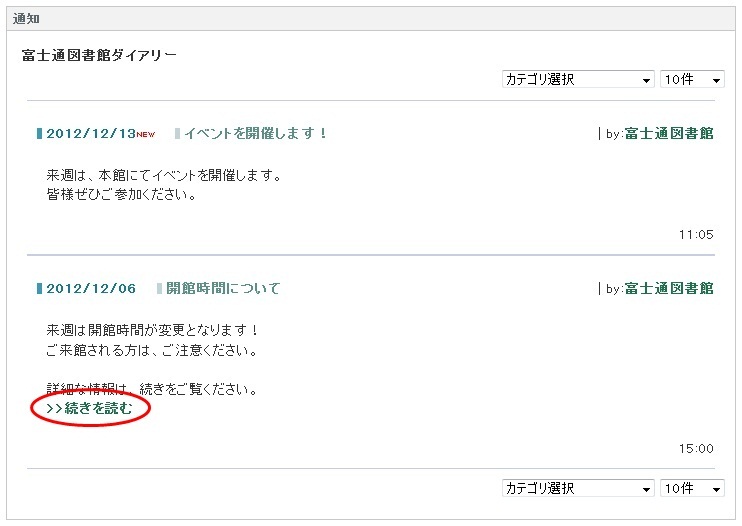Click the NEW badge beside 2012/12/13
Screen dimensions: 742x526
(146, 134)
